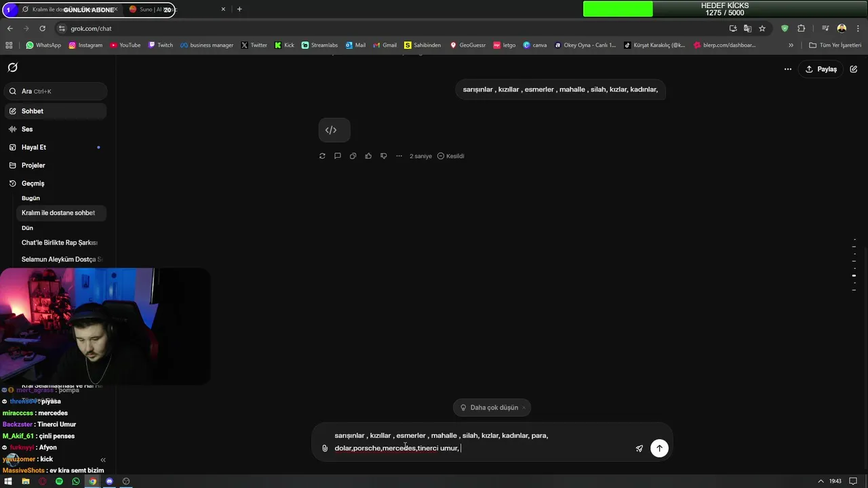Click the sent message bubble
868x488 pixels.
pos(560,89)
